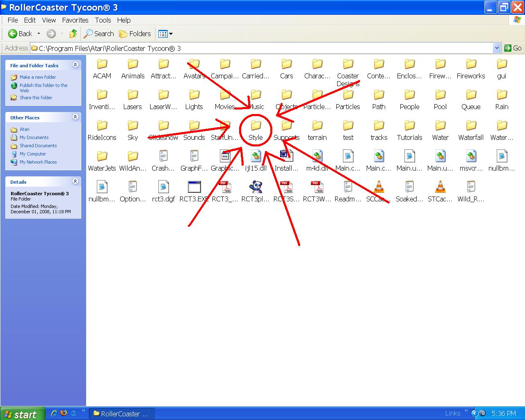Open the View menu
Image resolution: width=525 pixels, height=420 pixels.
coord(49,20)
